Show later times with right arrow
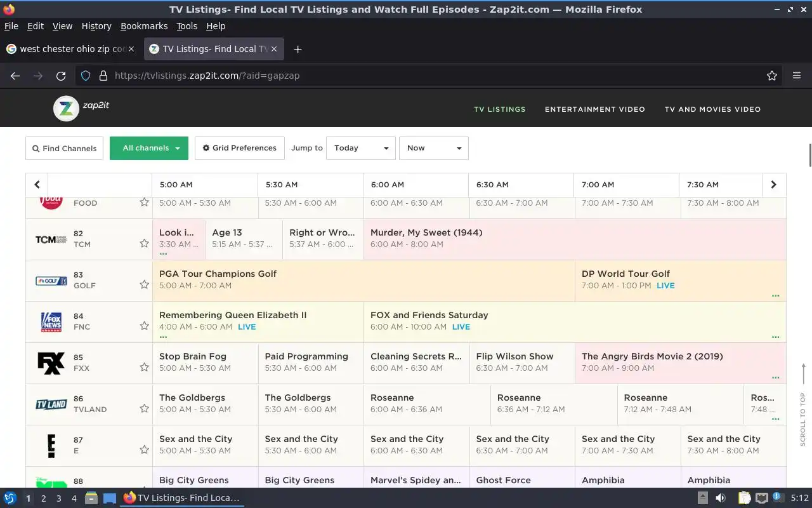The height and width of the screenshot is (508, 812). click(x=773, y=185)
